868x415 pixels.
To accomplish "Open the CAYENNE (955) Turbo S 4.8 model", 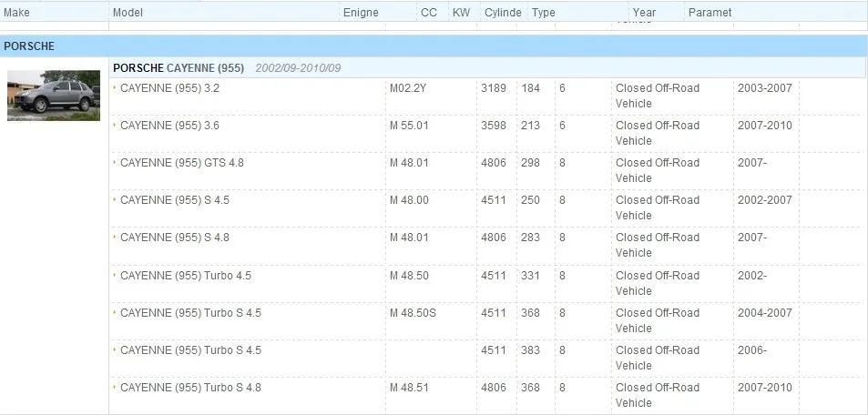I will click(190, 388).
